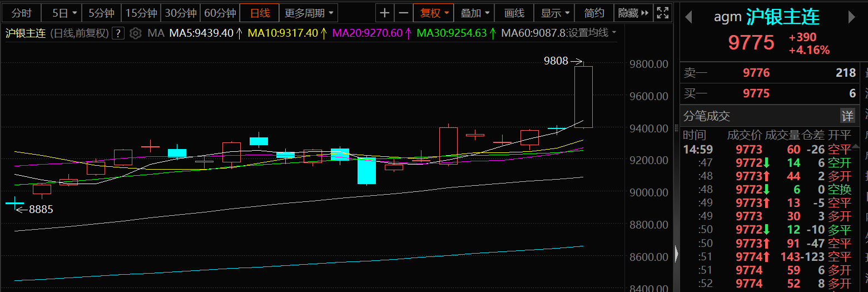Open 复权 adjustment dropdown
868x292 pixels.
[434, 12]
